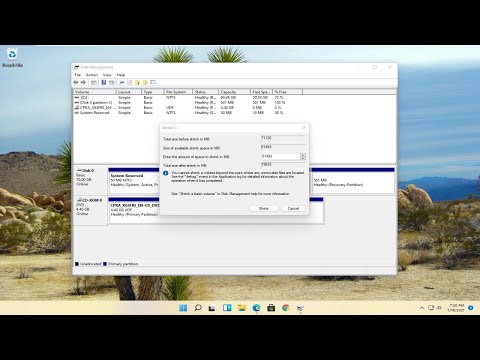Click the Properties sheet toolbar icon
The image size is (480, 360).
click(130, 82)
